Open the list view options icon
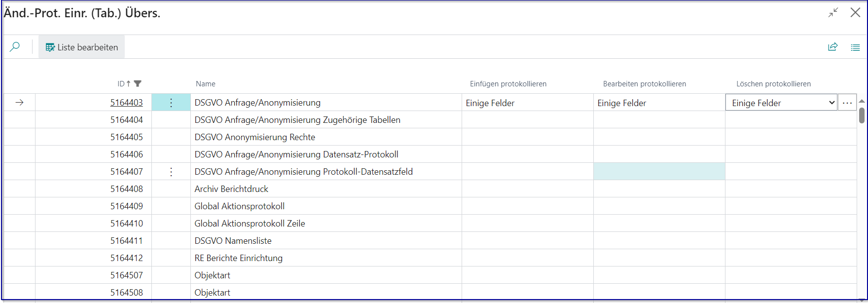 tap(855, 47)
